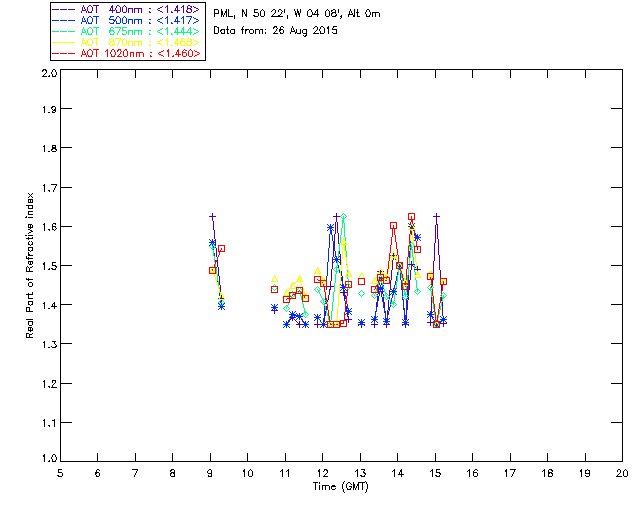
Task: Click the 20 tick label on time axis
Action: 622,473
